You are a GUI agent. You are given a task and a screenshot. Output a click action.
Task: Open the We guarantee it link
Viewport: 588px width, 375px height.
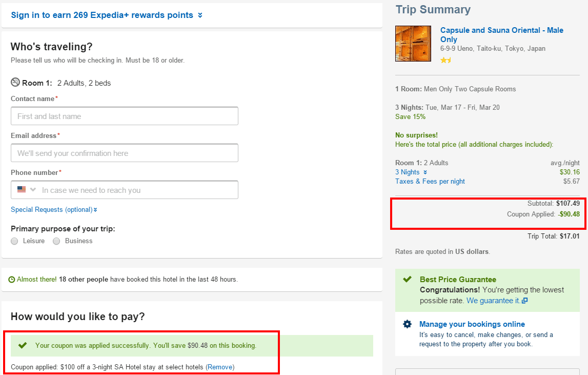click(x=493, y=301)
